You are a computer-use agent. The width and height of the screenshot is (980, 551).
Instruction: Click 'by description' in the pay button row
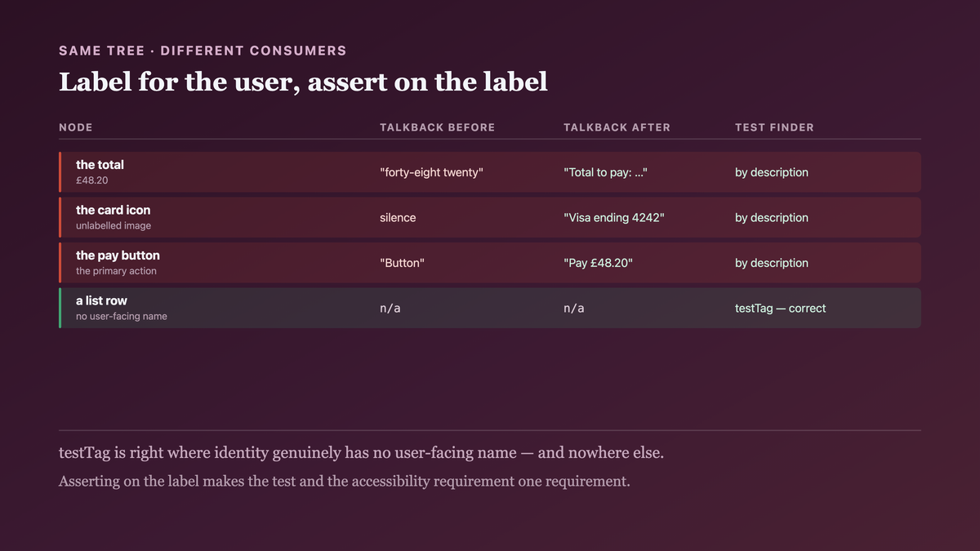click(x=772, y=263)
